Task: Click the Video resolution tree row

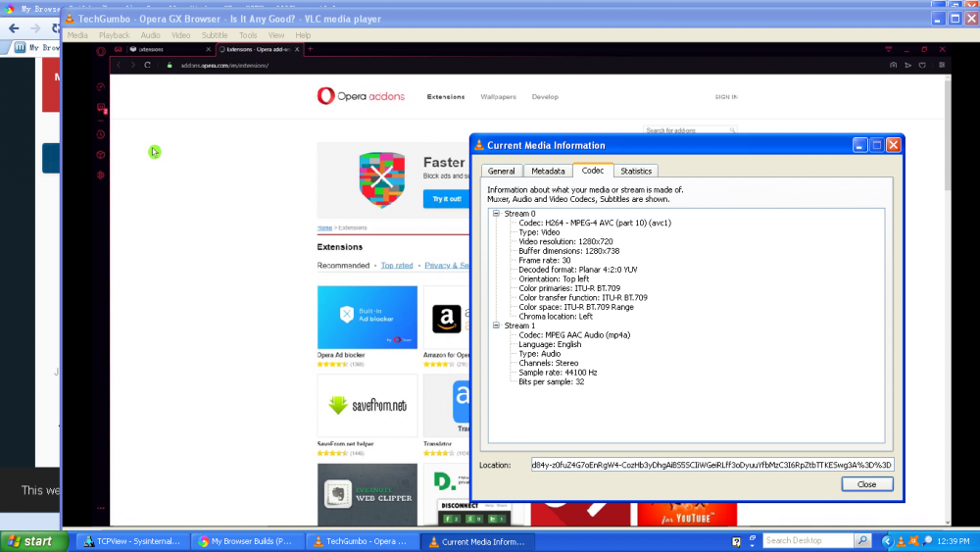Action: [x=565, y=241]
